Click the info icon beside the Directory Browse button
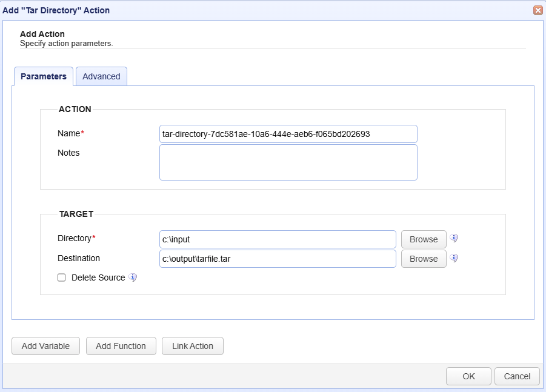This screenshot has width=546, height=392. pos(454,238)
